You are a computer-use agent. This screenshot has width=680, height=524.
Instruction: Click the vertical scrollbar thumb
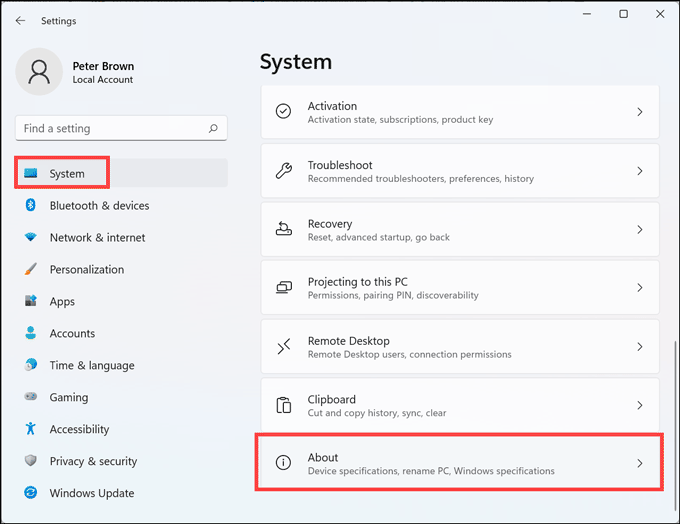(675, 425)
